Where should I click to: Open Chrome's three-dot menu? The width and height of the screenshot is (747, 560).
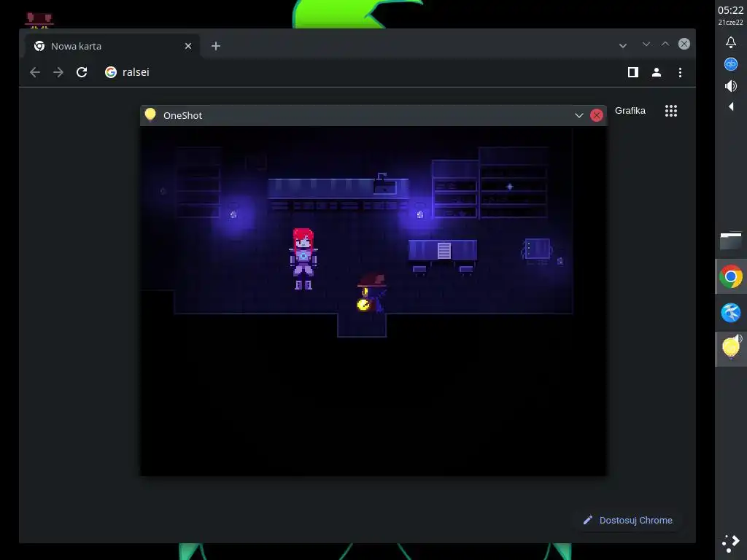[680, 72]
